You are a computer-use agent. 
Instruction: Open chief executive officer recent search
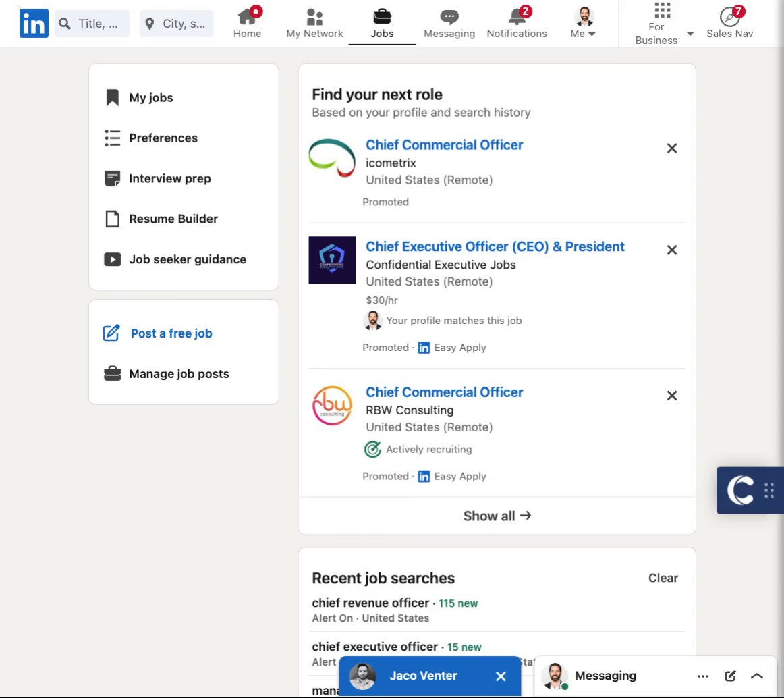click(x=374, y=647)
